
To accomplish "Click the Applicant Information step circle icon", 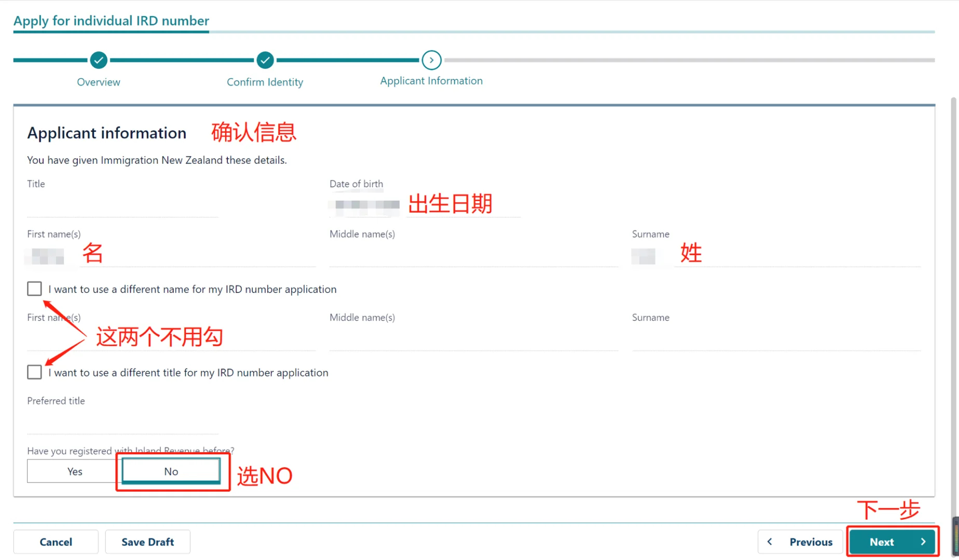I will point(431,60).
